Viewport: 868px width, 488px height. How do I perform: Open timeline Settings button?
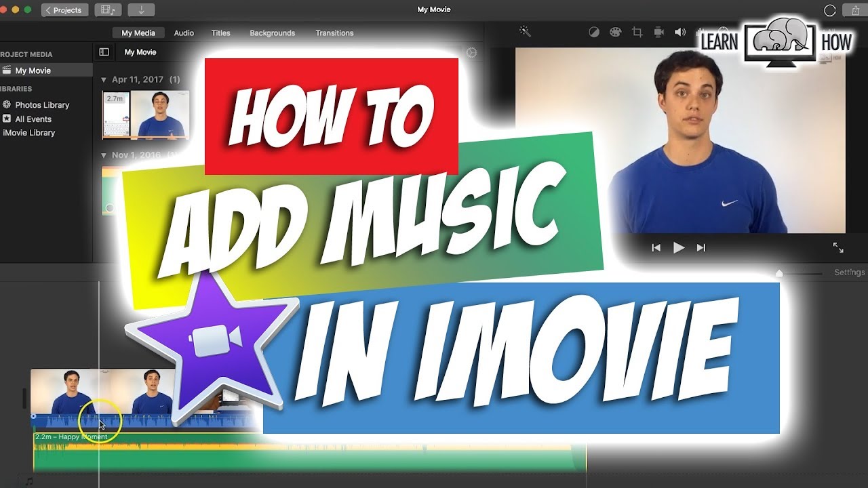(850, 272)
